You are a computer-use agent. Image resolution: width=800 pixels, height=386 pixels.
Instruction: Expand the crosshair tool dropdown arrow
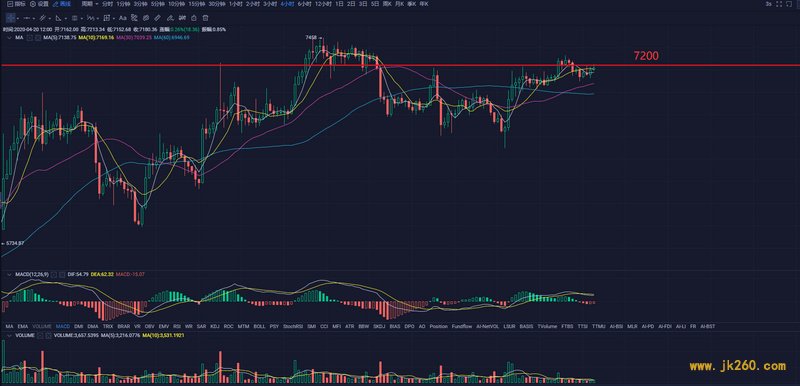(x=18, y=18)
